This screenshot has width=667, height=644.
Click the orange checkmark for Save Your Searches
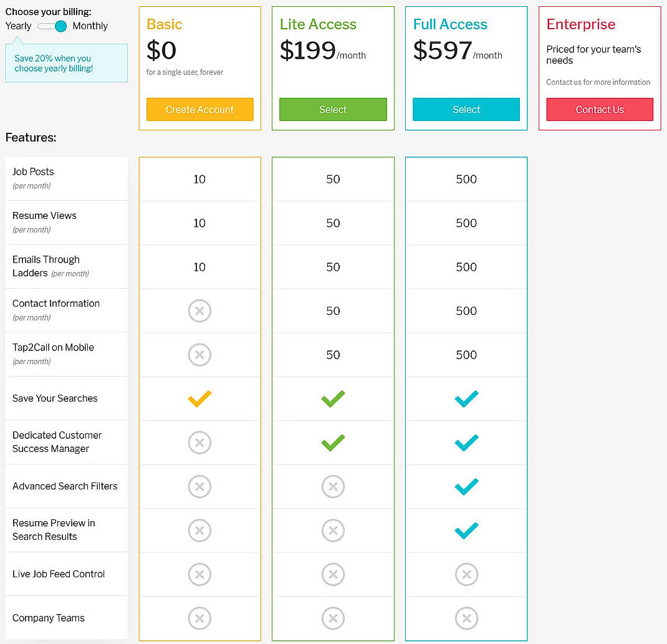point(199,399)
